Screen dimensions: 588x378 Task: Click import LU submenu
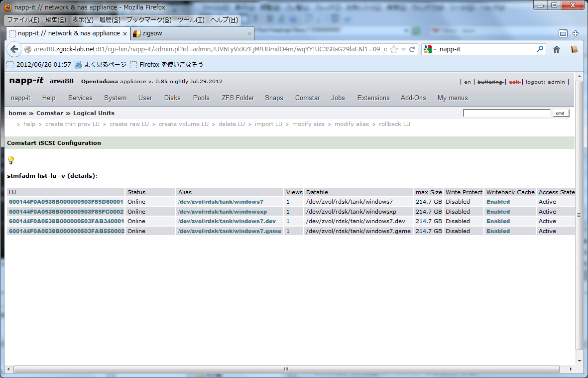(268, 124)
